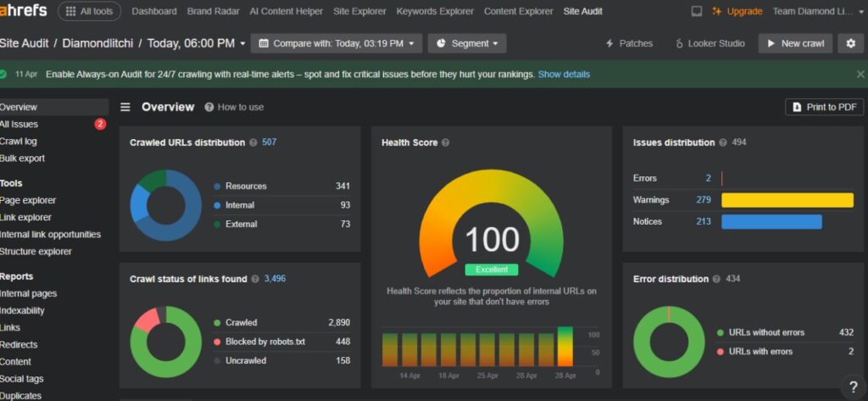
Task: Go to Dashboard
Action: pyautogui.click(x=154, y=11)
